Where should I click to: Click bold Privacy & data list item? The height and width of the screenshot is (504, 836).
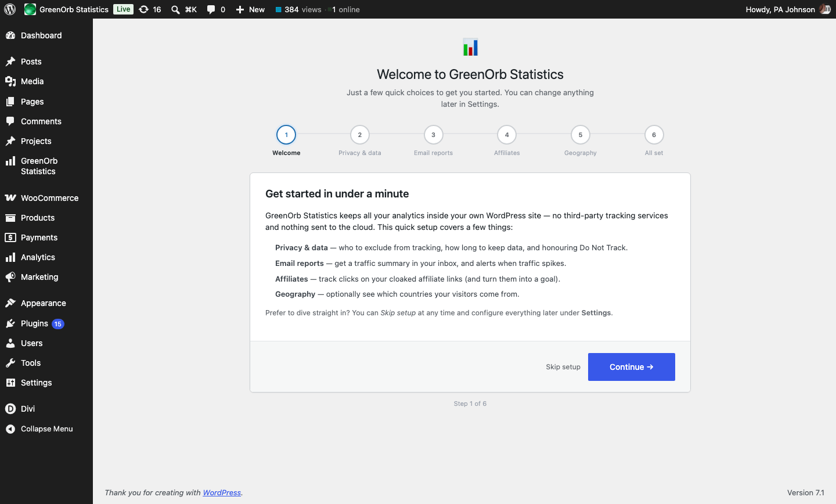pyautogui.click(x=301, y=247)
